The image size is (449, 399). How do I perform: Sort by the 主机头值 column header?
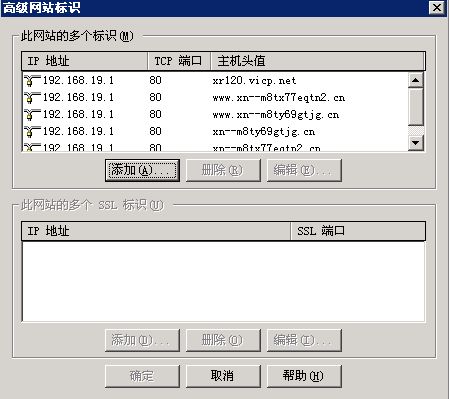[x=318, y=61]
